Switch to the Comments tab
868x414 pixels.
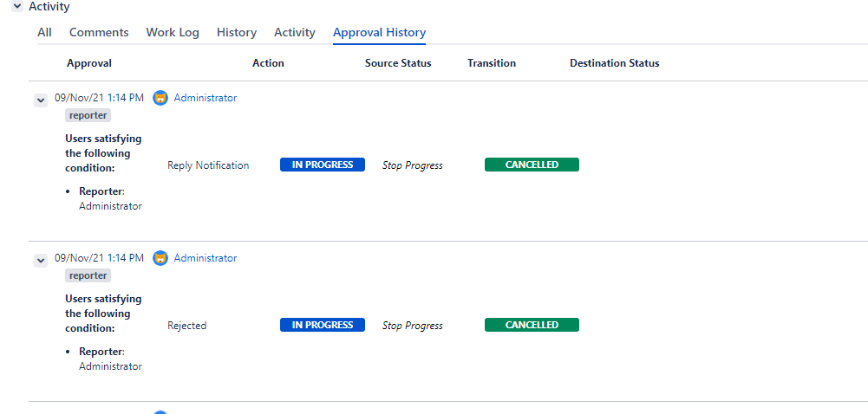(99, 32)
